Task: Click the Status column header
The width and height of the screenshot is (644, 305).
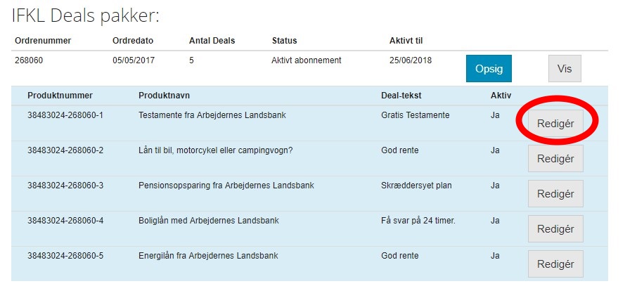Action: point(284,41)
